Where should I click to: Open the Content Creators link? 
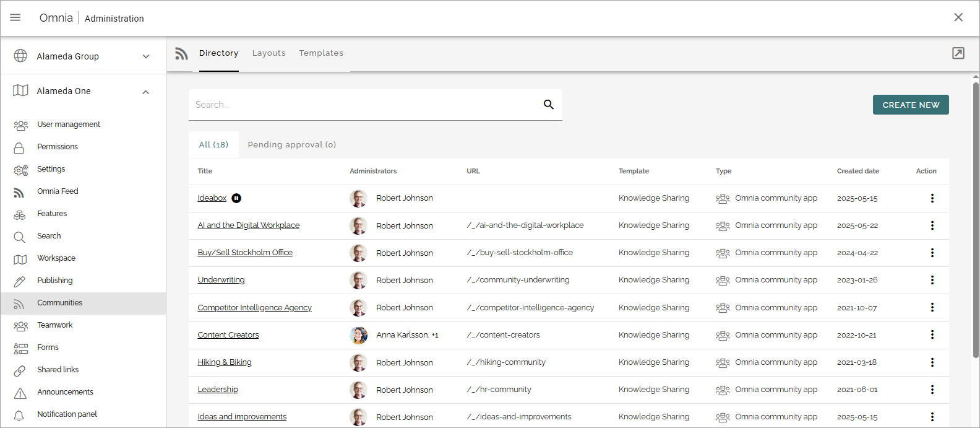click(x=228, y=335)
